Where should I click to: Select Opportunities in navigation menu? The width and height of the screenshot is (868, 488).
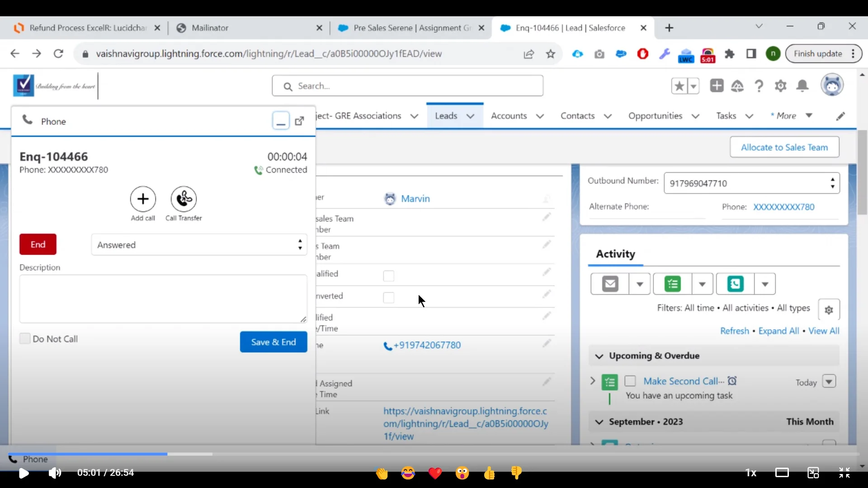point(656,116)
